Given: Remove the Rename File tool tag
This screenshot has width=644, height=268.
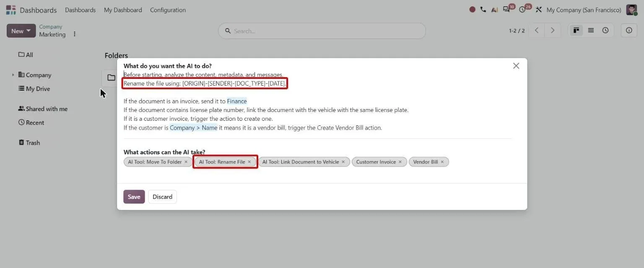Looking at the screenshot, I should (249, 162).
